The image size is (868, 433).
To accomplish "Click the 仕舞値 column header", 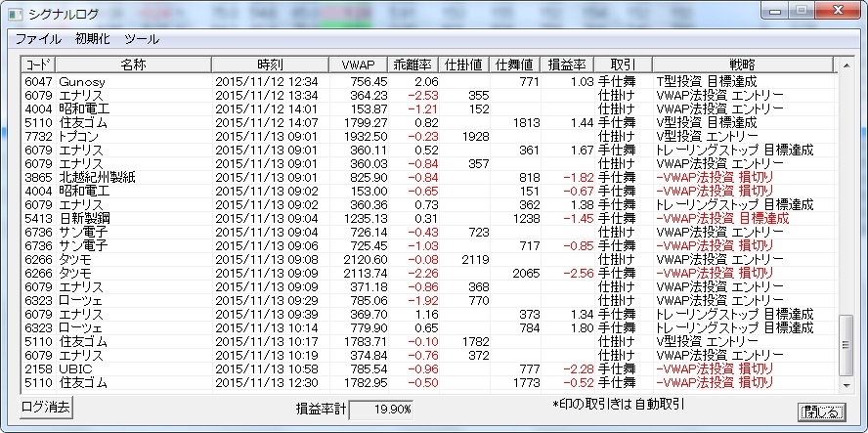I will point(515,65).
